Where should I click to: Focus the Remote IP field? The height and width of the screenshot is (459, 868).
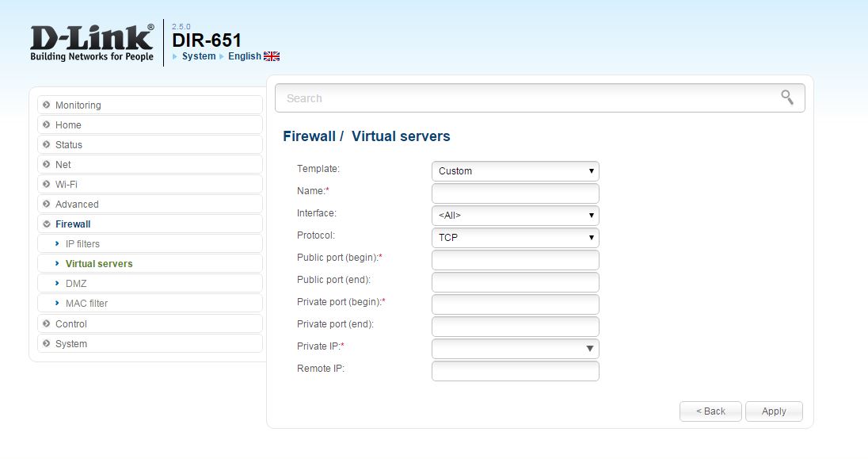[x=516, y=371]
